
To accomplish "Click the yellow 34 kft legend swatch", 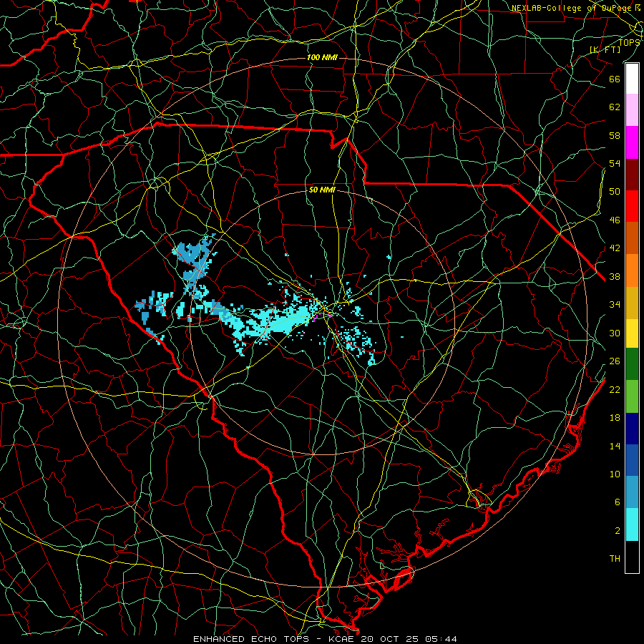I will point(632,333).
